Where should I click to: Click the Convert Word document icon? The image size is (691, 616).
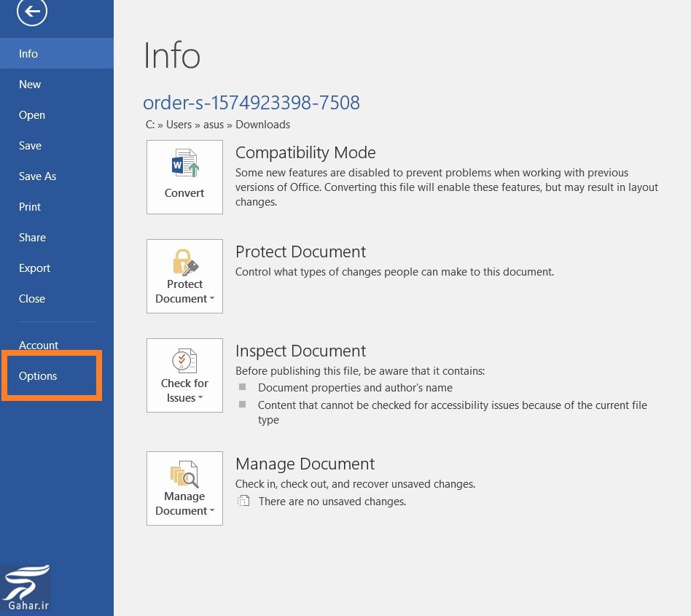pos(185,163)
